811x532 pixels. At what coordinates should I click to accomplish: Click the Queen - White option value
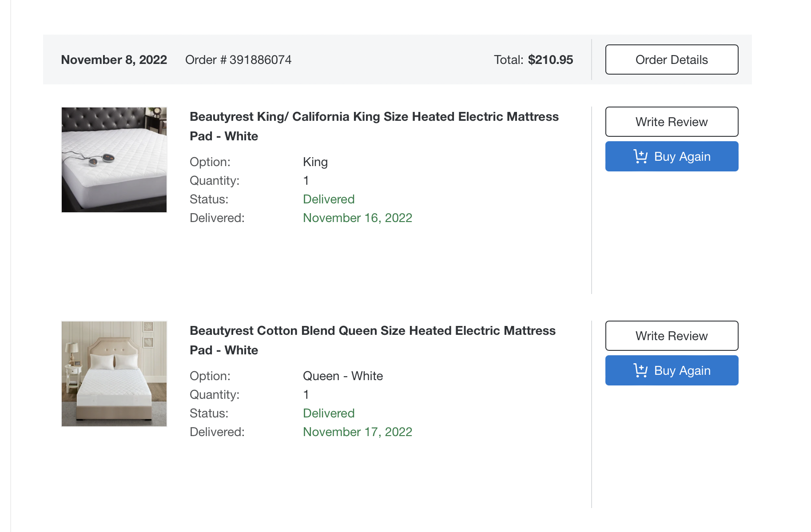point(343,376)
